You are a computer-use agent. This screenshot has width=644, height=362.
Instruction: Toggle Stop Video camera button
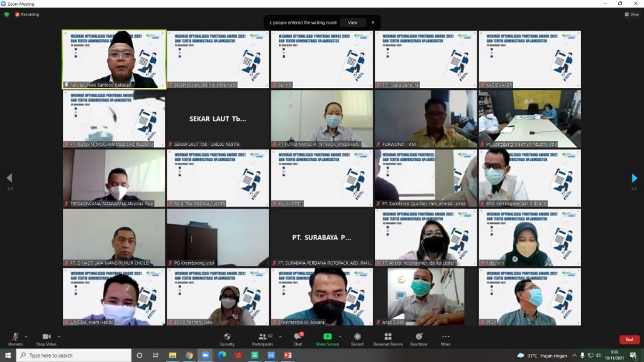tap(46, 337)
